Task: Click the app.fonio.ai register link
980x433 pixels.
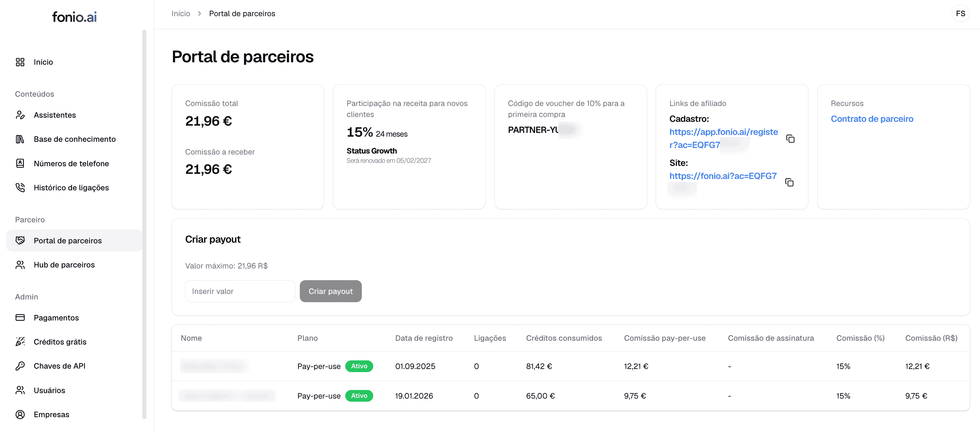Action: tap(723, 132)
